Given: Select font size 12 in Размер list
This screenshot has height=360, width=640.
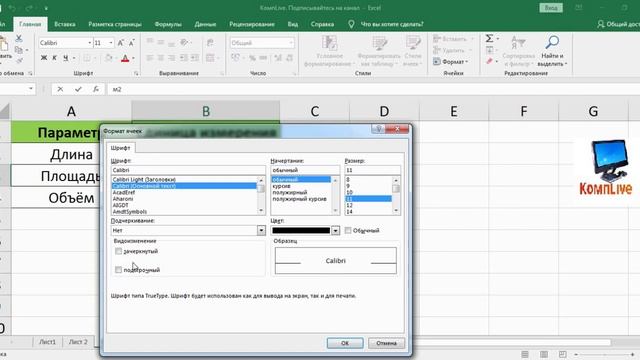Looking at the screenshot, I should [349, 205].
